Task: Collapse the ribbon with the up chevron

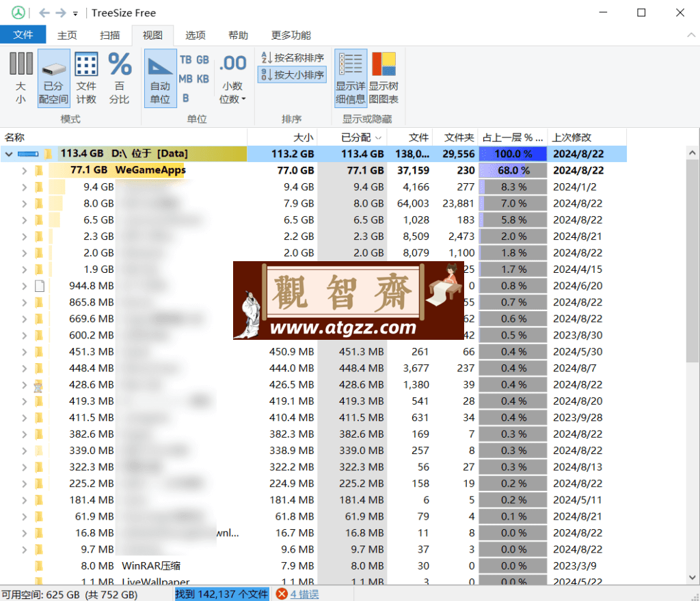Action: [691, 35]
